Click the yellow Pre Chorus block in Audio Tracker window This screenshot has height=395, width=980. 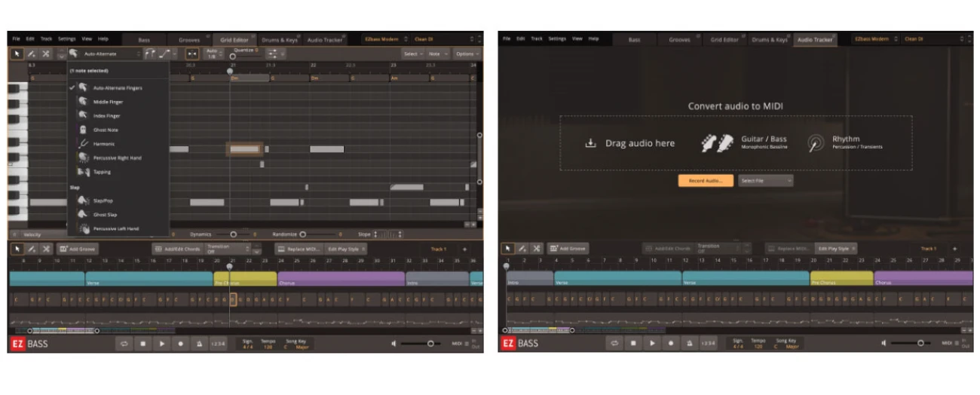[x=841, y=278]
